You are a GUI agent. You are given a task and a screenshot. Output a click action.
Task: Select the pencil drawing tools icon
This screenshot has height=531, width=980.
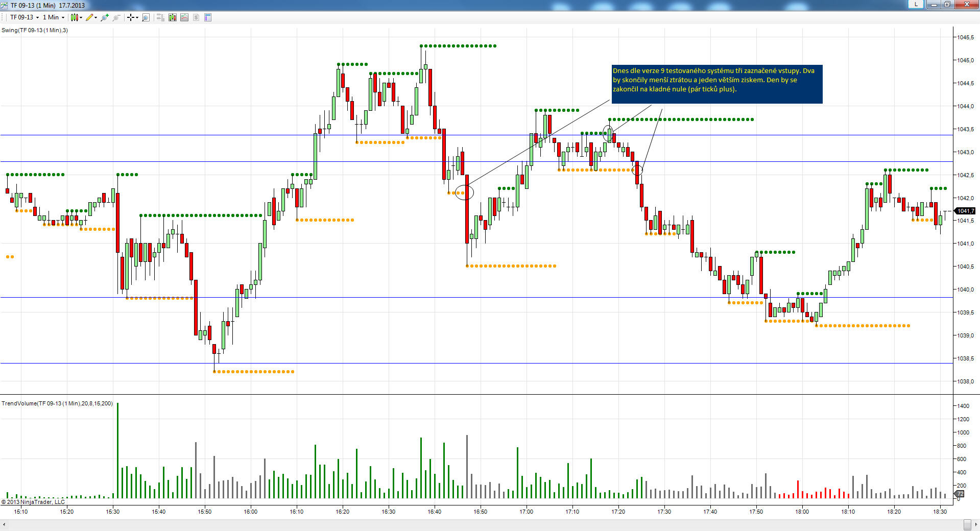[89, 17]
